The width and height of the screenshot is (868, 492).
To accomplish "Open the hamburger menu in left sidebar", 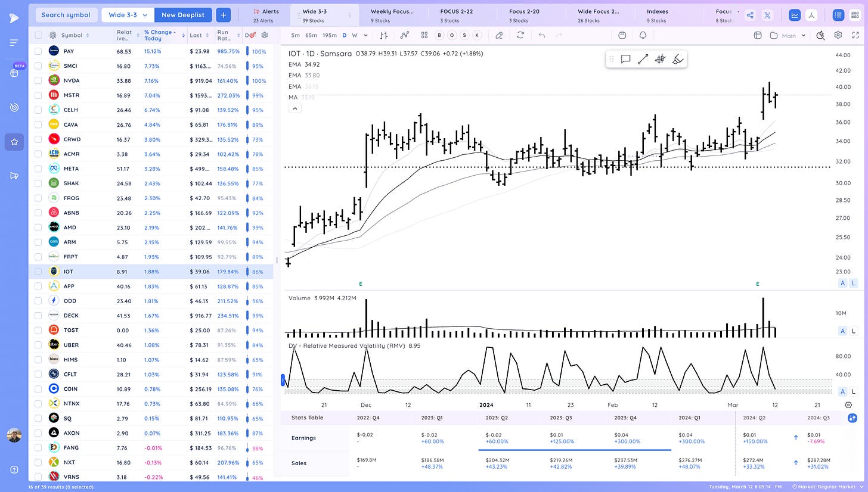I will click(x=14, y=42).
